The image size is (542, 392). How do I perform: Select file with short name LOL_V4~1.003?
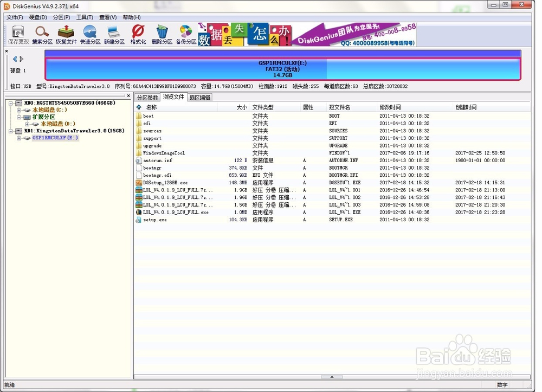coord(332,204)
